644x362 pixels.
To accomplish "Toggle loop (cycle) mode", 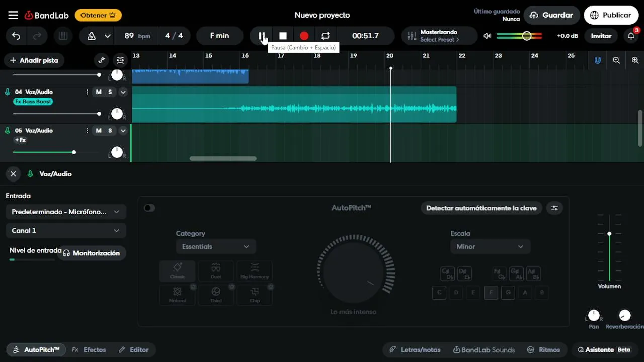I will (x=326, y=36).
